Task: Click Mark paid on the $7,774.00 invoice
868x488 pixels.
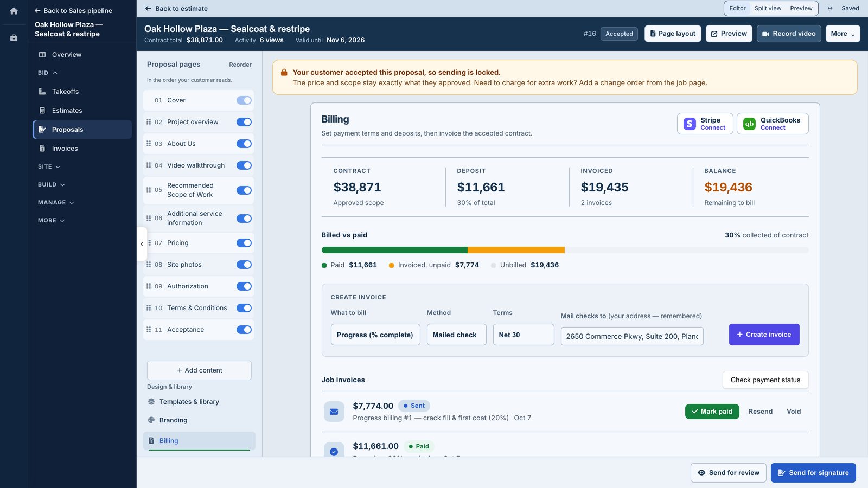Action: [x=712, y=412]
